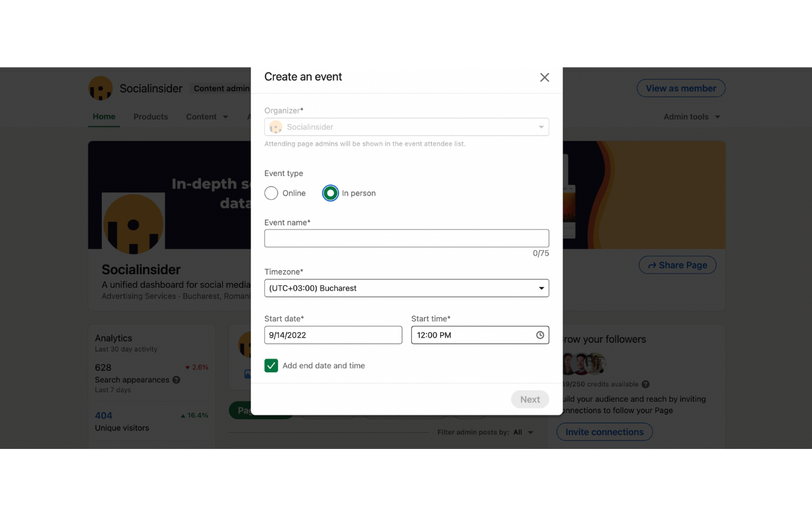Open the clock icon time picker
Viewport: 812px width, 516px height.
coord(540,335)
